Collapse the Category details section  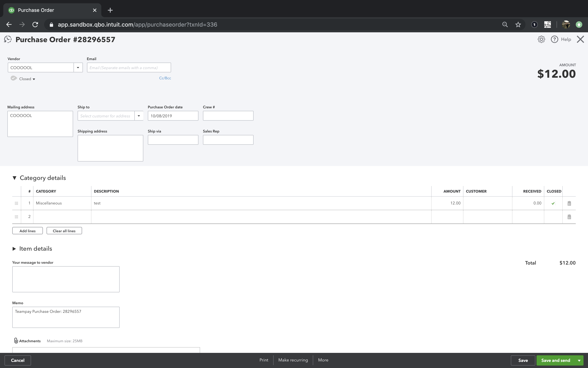(14, 178)
